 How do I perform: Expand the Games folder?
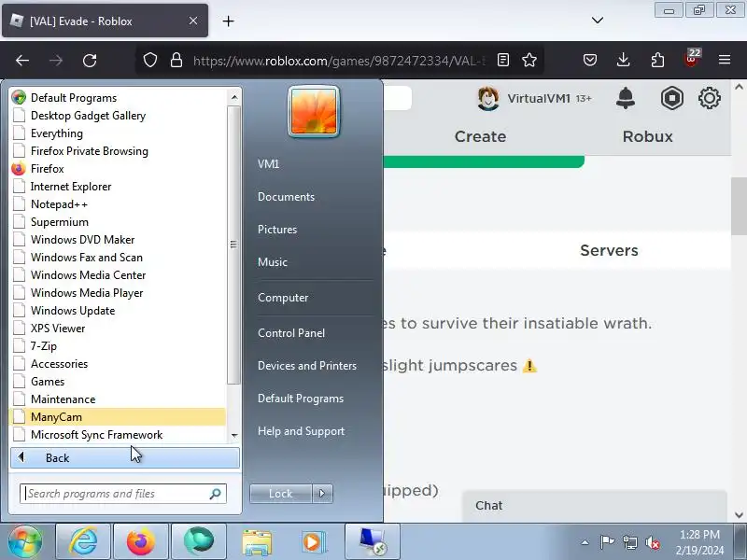pos(119,382)
